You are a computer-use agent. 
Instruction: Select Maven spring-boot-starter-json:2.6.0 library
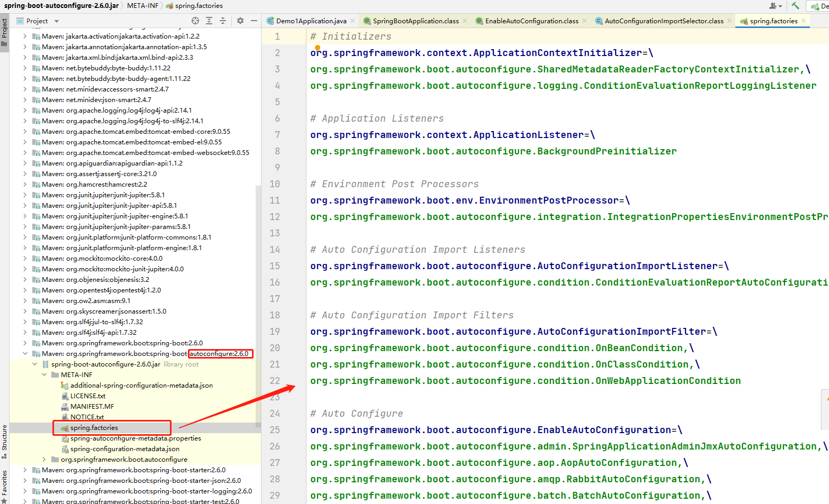(x=141, y=480)
